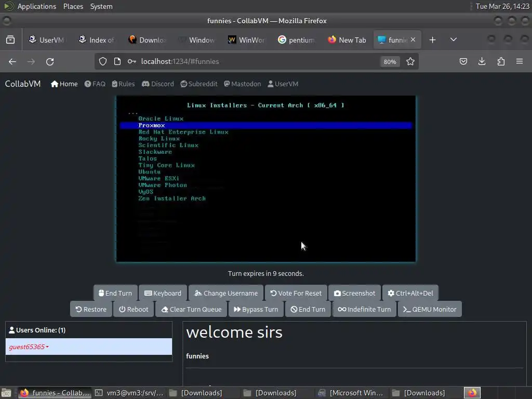532x399 pixels.
Task: Reload the page with the refresh icon
Action: tap(50, 61)
